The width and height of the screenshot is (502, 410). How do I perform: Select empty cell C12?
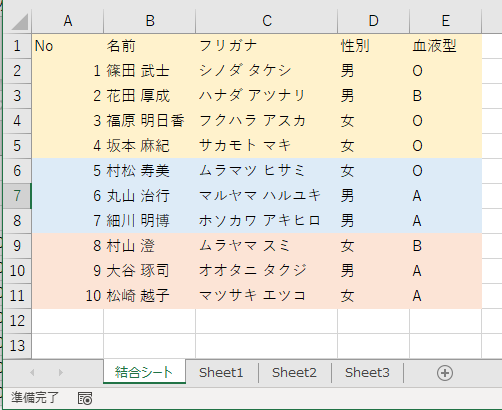pyautogui.click(x=267, y=321)
